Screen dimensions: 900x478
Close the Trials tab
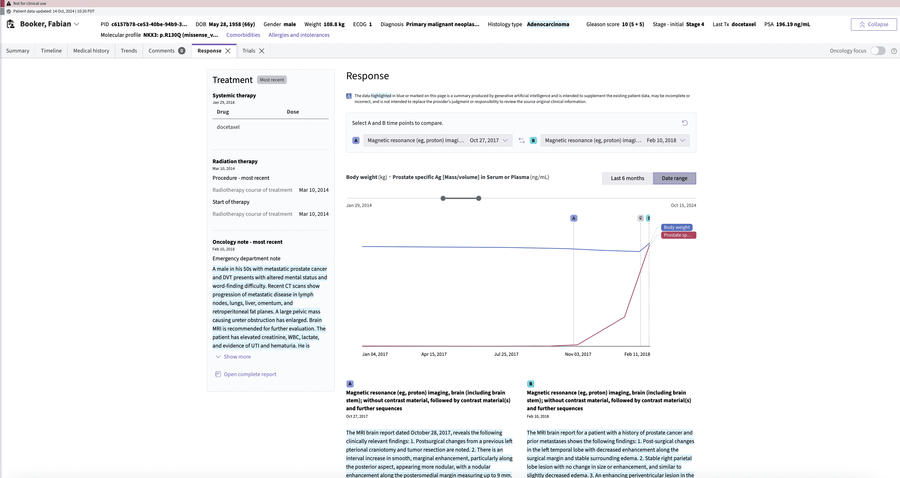[262, 50]
